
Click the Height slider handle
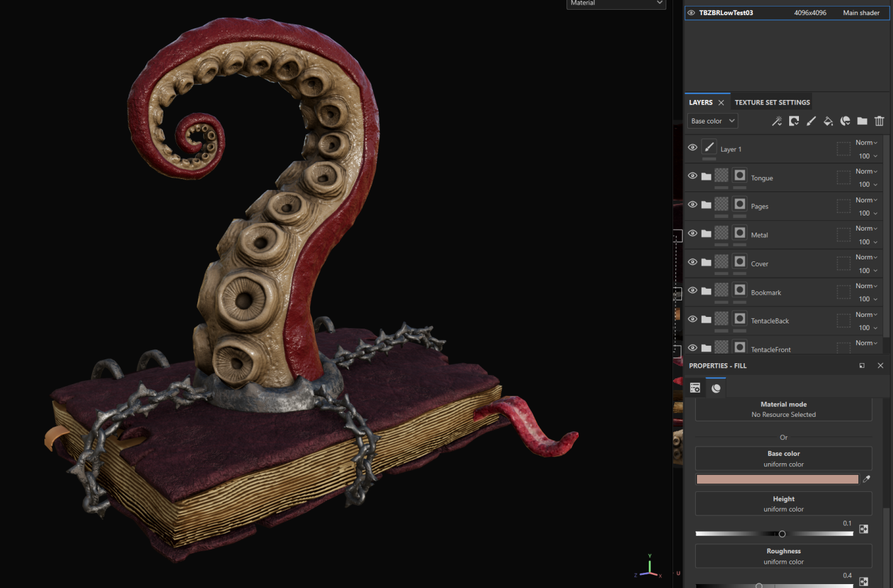click(782, 534)
